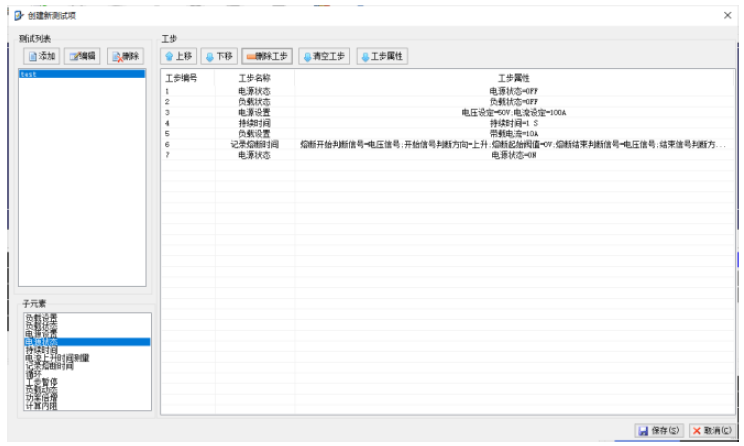744x446 pixels.
Task: Select step 5 负载设置 row
Action: (254, 134)
